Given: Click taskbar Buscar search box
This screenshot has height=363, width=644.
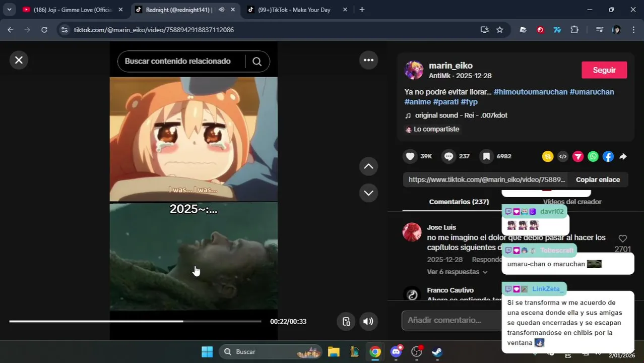Looking at the screenshot, I should click(271, 352).
